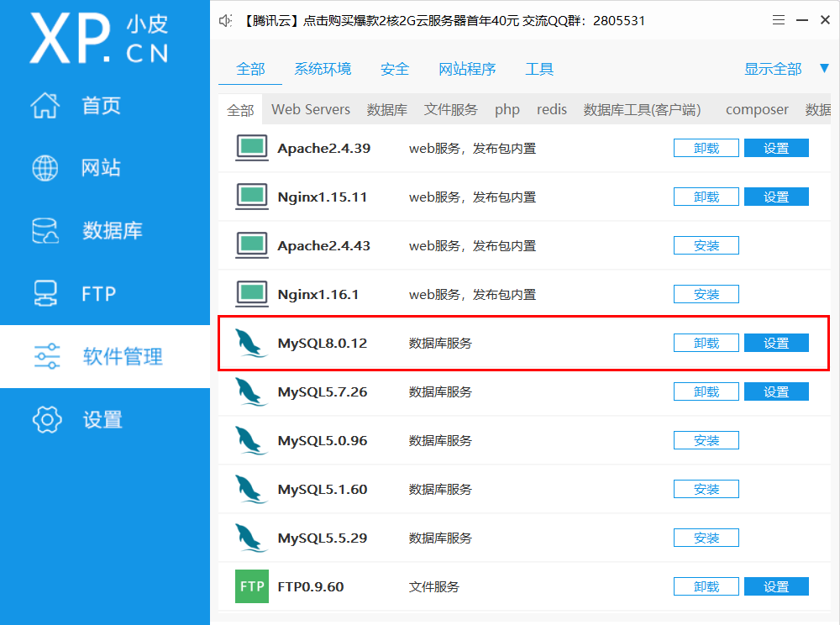The image size is (840, 625).
Task: Click the FTP server icon in sidebar
Action: 45,293
